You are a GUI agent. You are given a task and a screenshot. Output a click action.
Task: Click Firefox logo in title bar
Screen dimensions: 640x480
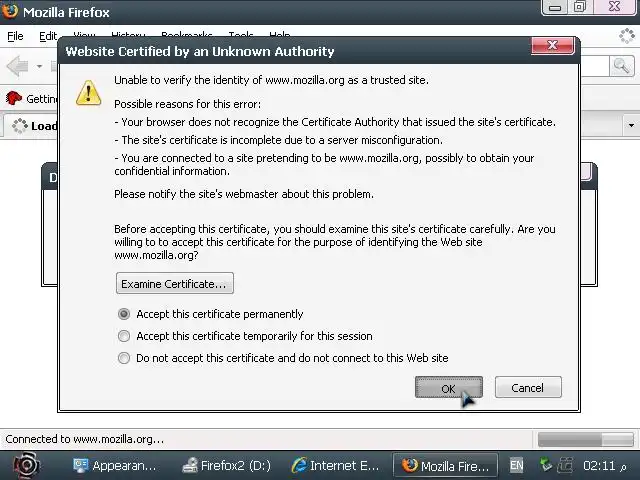(x=10, y=11)
